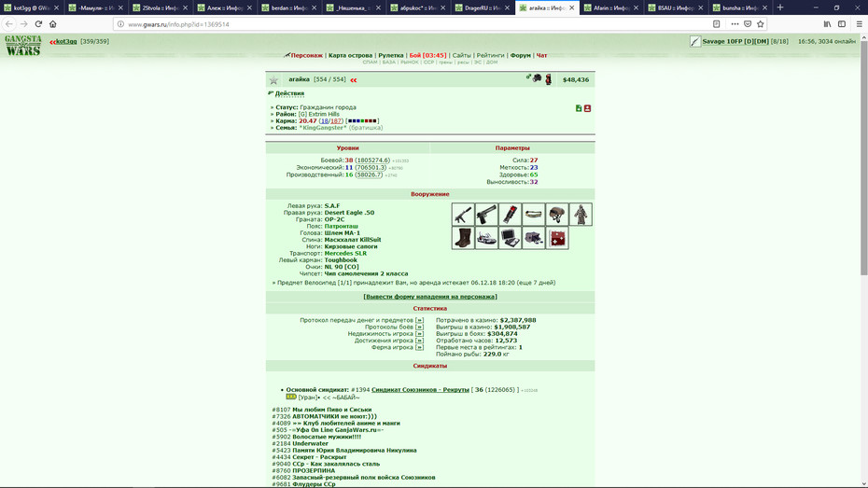Image resolution: width=868 pixels, height=488 pixels.
Task: Open the Firefox library icon
Action: (827, 23)
